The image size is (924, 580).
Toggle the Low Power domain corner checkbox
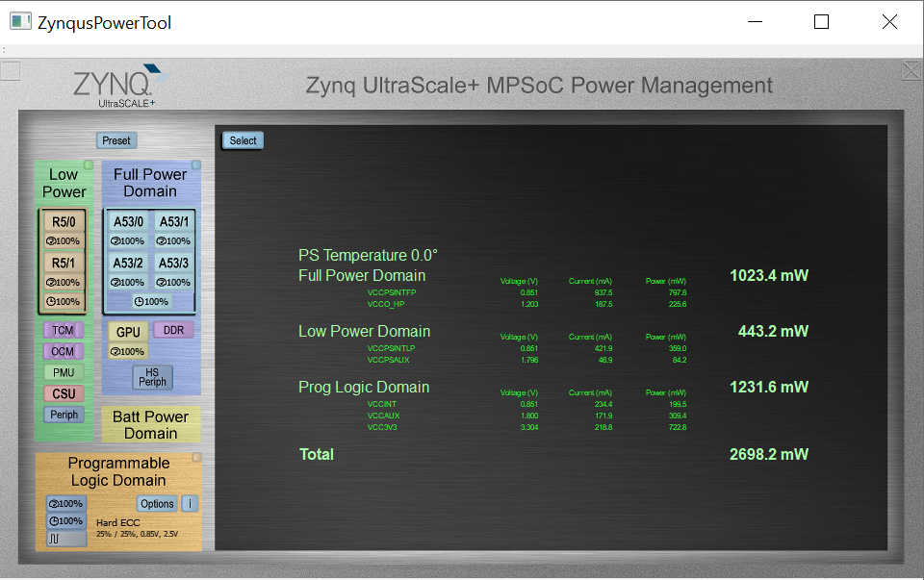pos(89,164)
